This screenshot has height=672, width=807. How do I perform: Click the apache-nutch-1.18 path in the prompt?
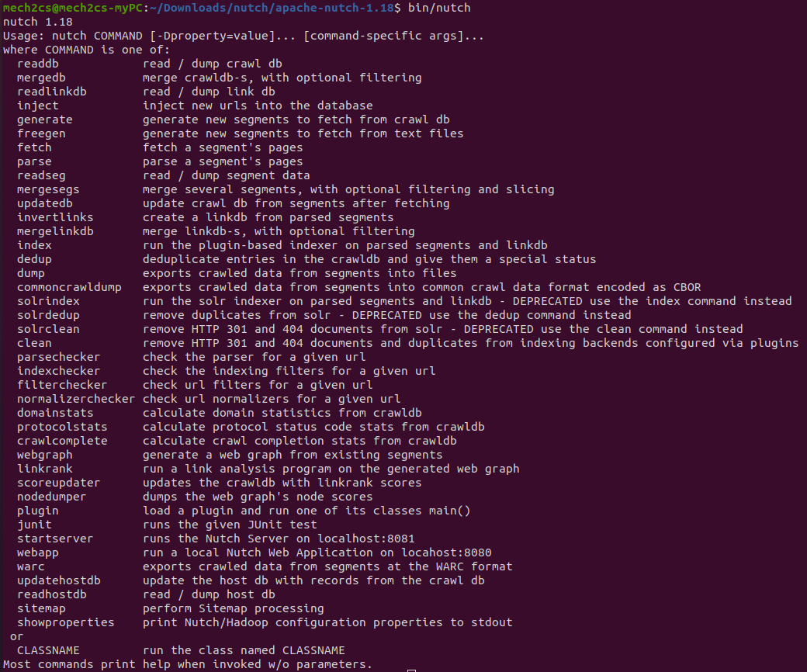pos(334,9)
